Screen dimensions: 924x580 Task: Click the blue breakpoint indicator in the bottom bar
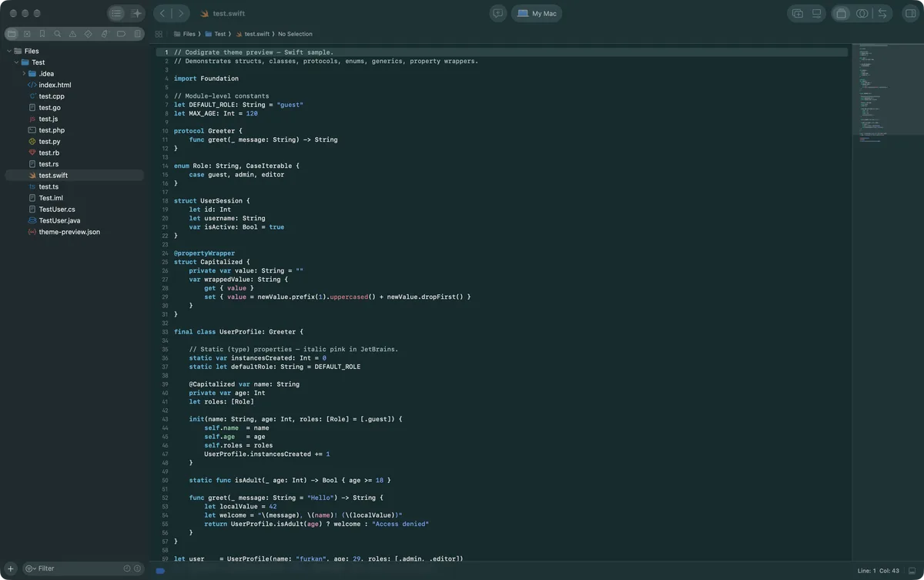(x=161, y=571)
